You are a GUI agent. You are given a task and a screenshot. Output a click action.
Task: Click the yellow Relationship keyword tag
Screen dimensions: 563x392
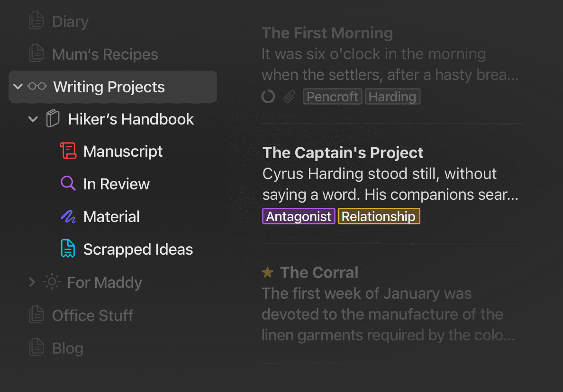[379, 216]
